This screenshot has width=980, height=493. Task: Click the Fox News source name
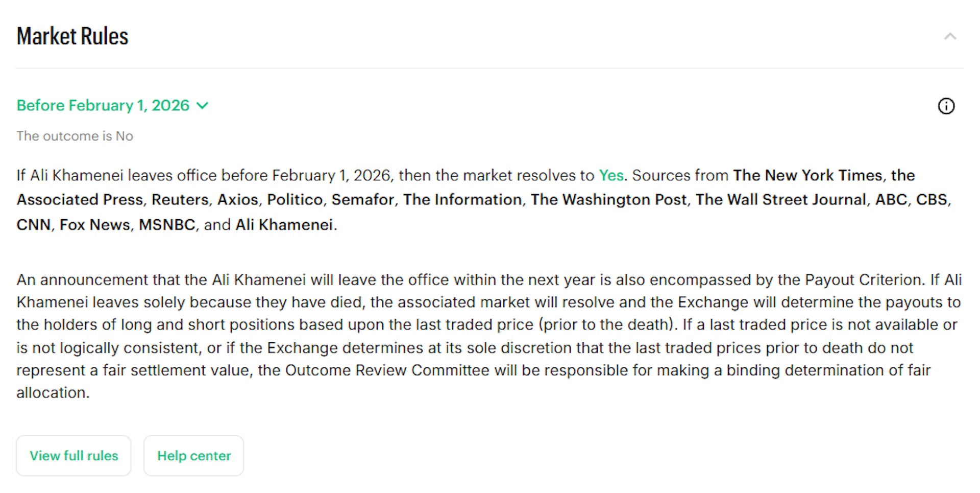pos(95,224)
